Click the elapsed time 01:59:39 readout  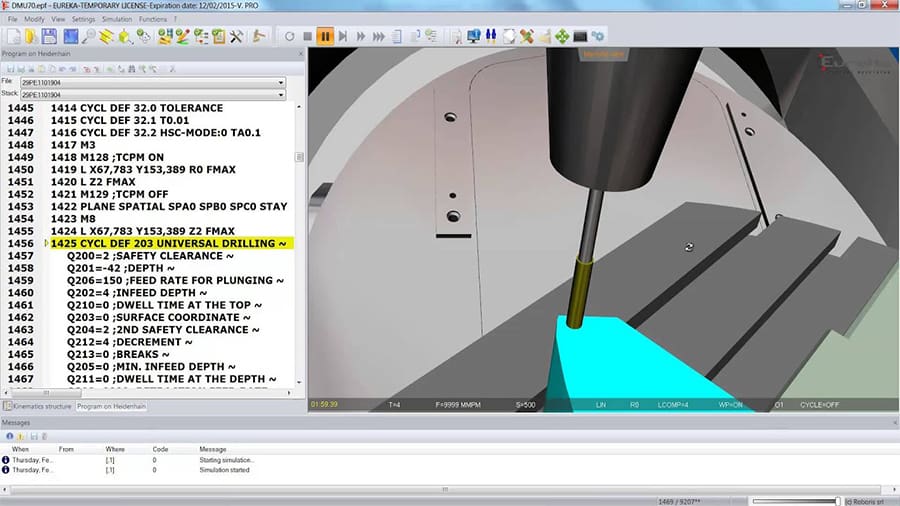(324, 404)
